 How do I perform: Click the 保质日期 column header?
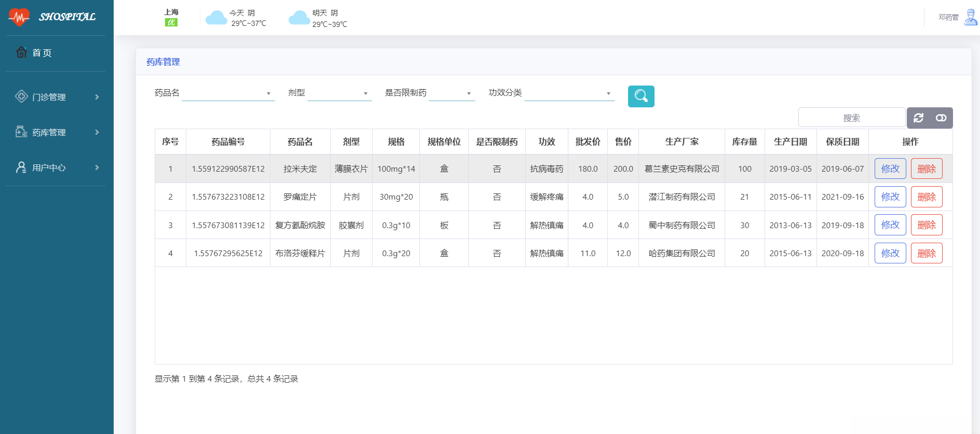[842, 142]
